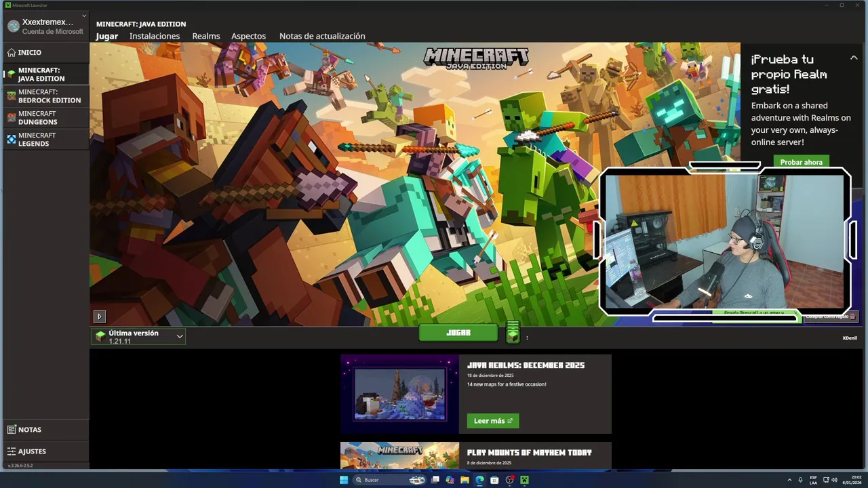Show hidden system tray icons
This screenshot has width=868, height=488.
[789, 480]
